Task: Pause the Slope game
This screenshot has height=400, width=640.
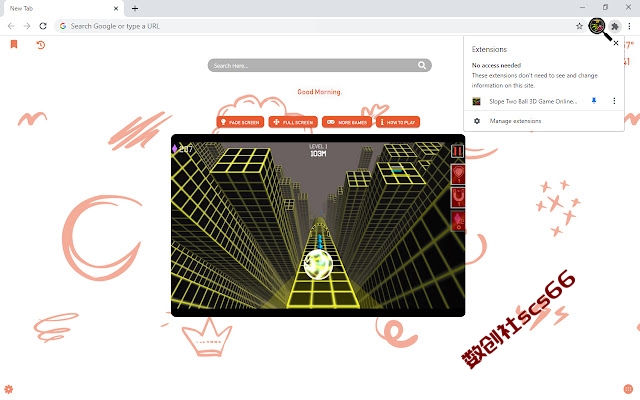Action: tap(458, 152)
